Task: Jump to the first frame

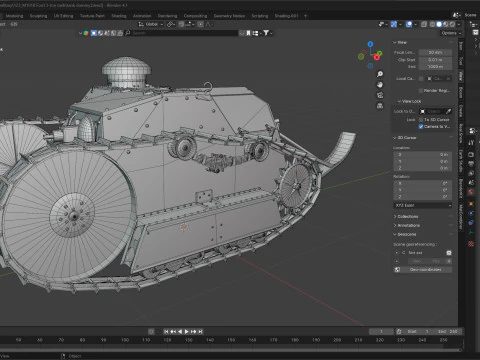Action: point(166,331)
